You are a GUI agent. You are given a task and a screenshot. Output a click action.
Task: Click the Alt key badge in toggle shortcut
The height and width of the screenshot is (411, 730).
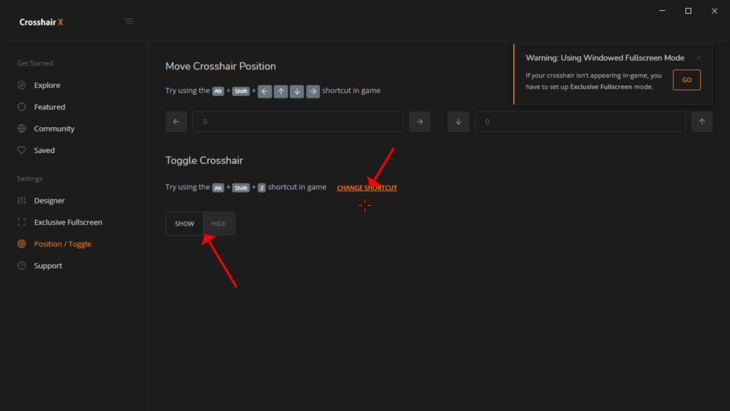click(218, 188)
